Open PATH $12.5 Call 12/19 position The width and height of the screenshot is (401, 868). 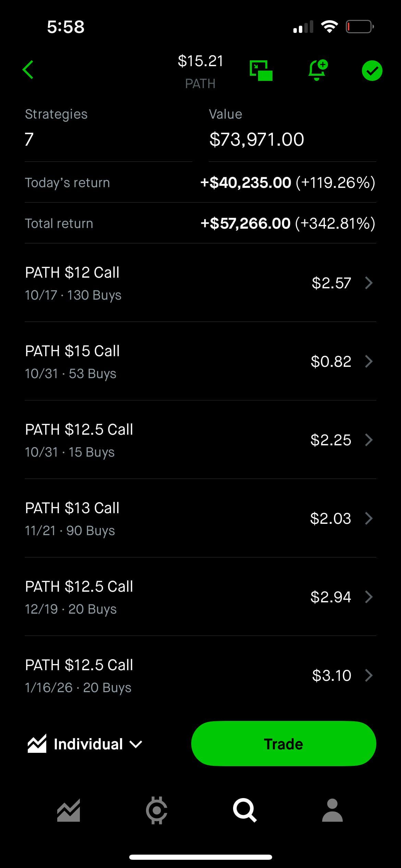click(x=200, y=597)
